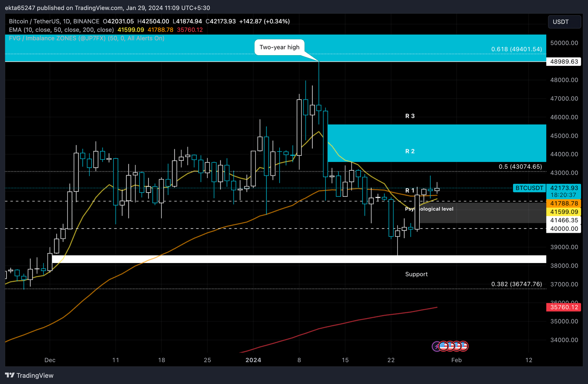
Task: Select the leftmost US flag icon
Action: [444, 346]
